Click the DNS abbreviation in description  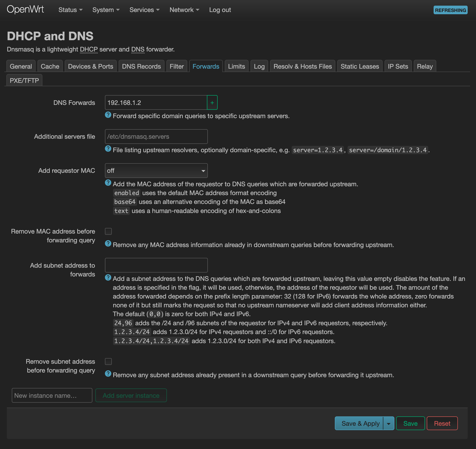coord(138,49)
